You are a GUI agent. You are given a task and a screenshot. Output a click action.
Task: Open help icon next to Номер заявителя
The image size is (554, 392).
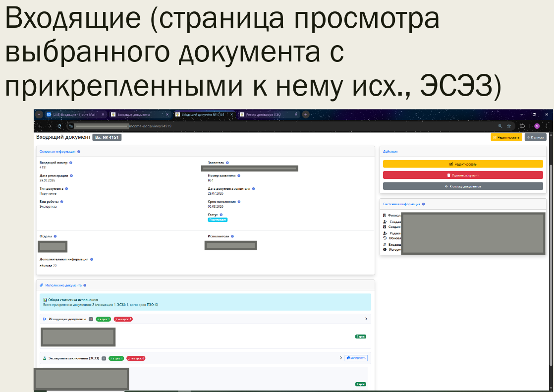239,175
